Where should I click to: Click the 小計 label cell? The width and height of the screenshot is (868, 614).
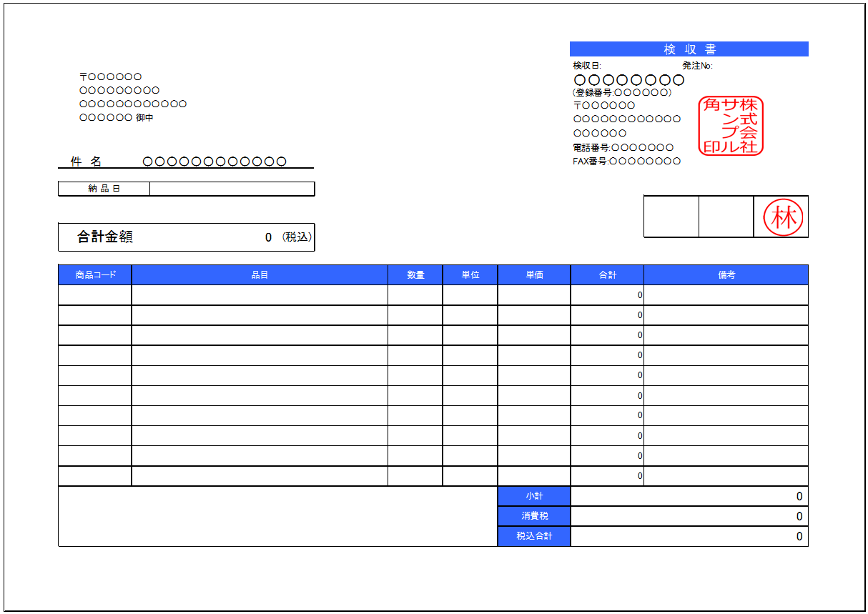534,496
